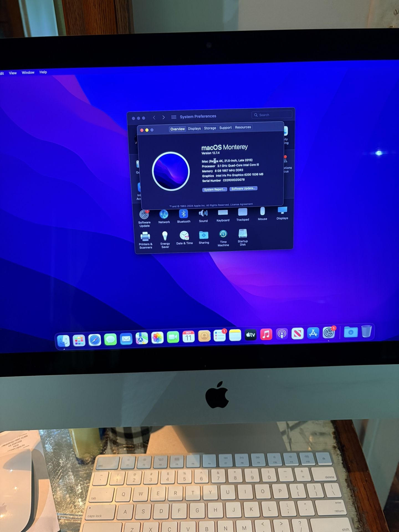Open the Network preferences icon
Viewport: 399px width, 532px height.
164,215
